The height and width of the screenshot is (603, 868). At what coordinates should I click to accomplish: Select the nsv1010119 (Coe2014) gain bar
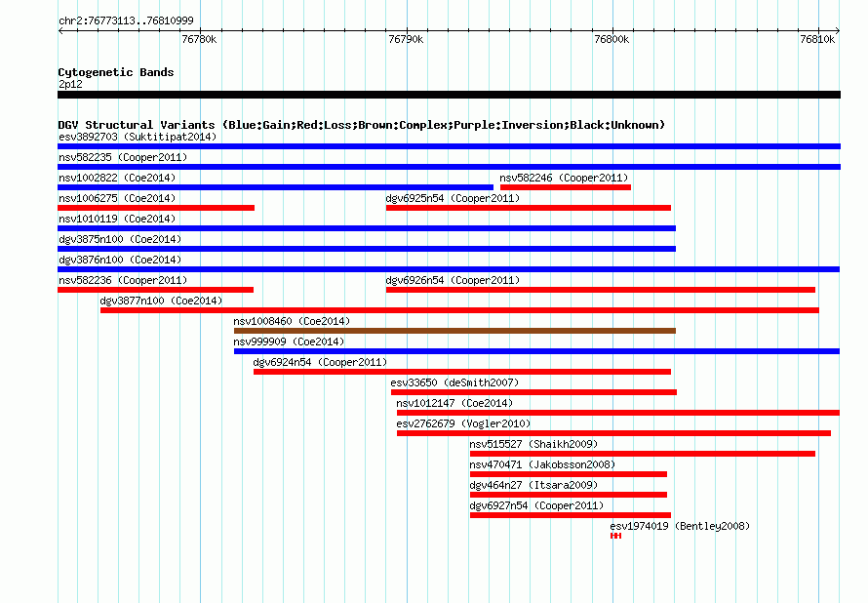click(367, 228)
